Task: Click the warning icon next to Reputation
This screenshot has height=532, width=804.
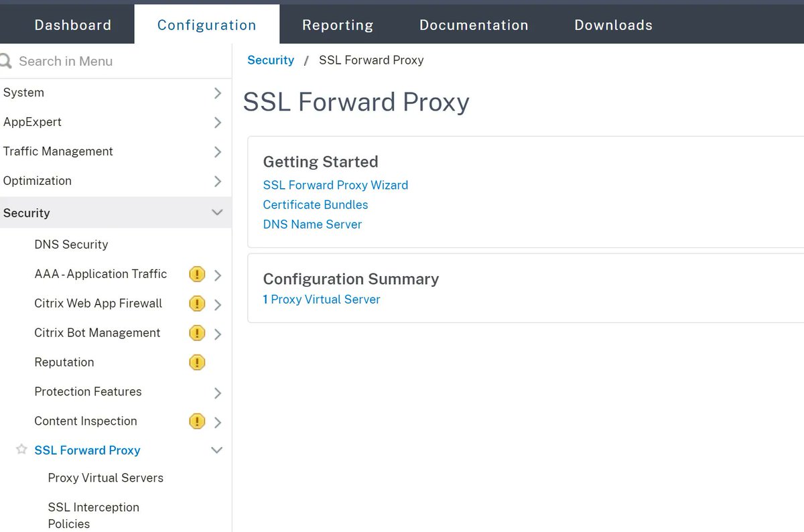Action: (197, 362)
